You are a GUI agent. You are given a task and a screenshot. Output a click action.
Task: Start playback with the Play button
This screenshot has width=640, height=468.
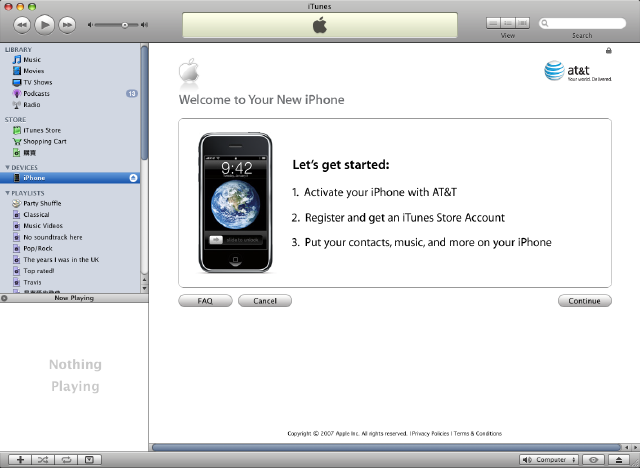pyautogui.click(x=44, y=25)
